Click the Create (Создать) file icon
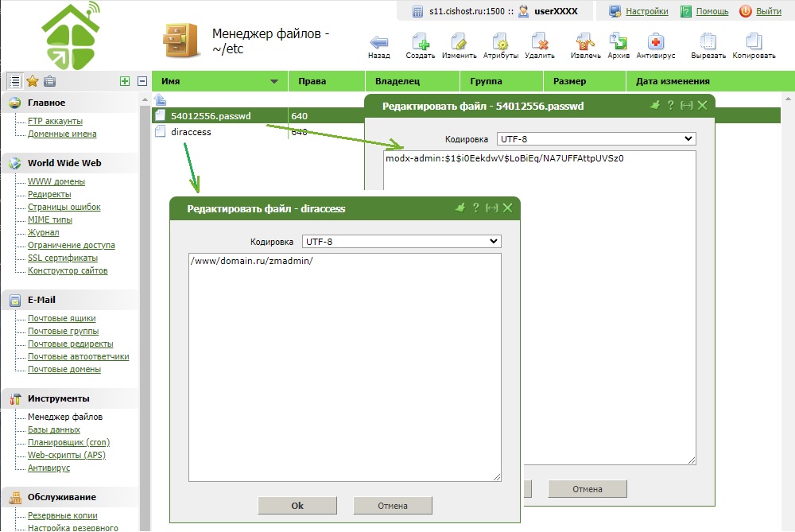Image resolution: width=795 pixels, height=532 pixels. (x=420, y=42)
